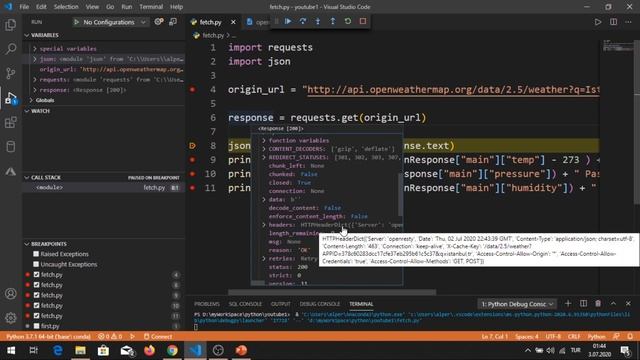Click the code minimap preview
640x360 pixels.
tap(618, 46)
